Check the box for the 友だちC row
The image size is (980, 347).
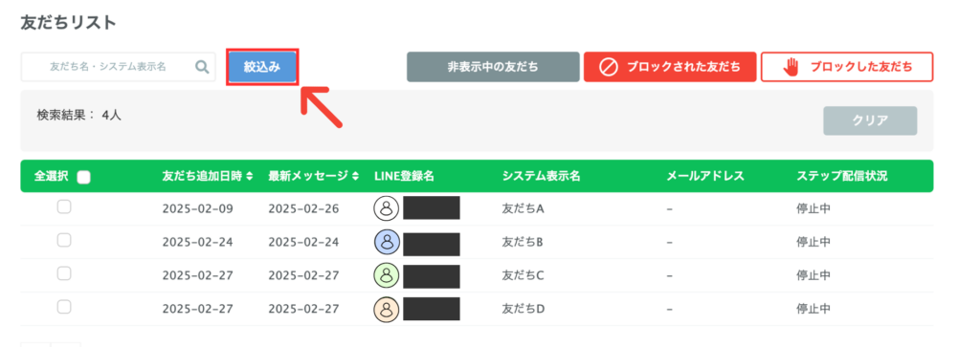coord(64,273)
